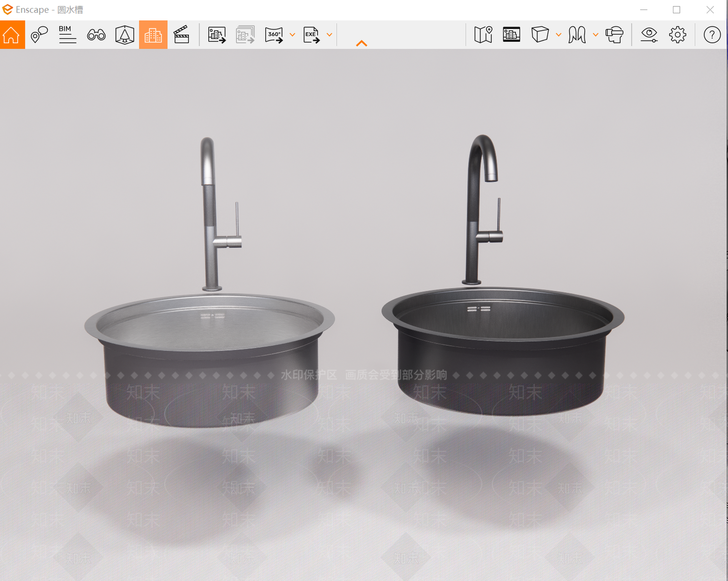Image resolution: width=728 pixels, height=581 pixels.
Task: Open the Manage Views map pin icon
Action: (39, 35)
